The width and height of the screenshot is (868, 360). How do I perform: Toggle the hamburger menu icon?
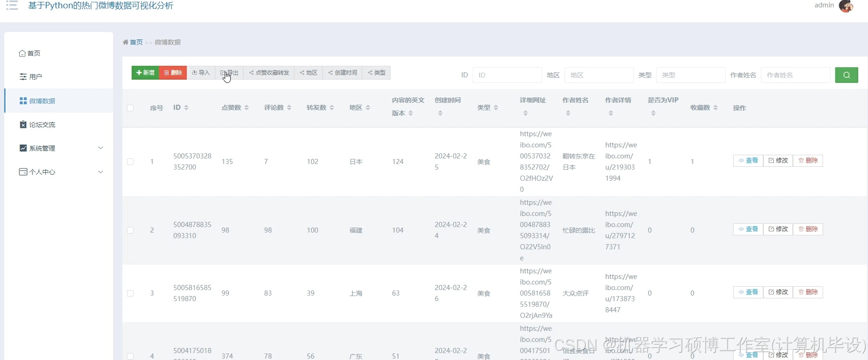[x=12, y=6]
